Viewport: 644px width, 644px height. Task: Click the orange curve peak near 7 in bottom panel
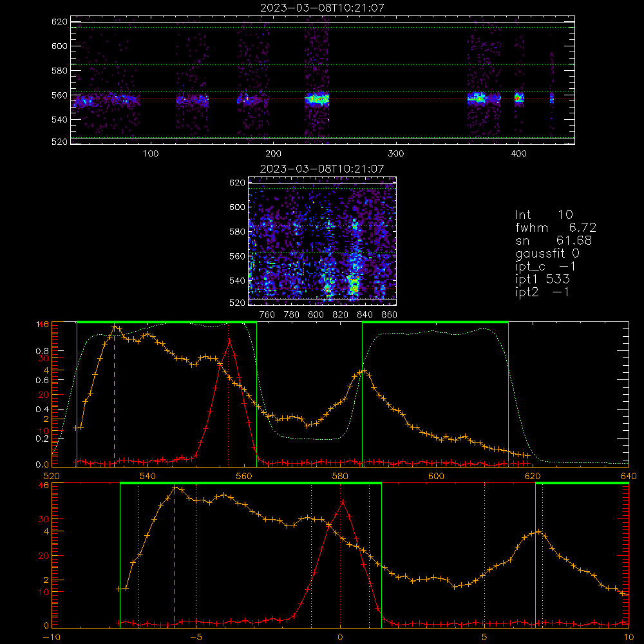click(540, 533)
